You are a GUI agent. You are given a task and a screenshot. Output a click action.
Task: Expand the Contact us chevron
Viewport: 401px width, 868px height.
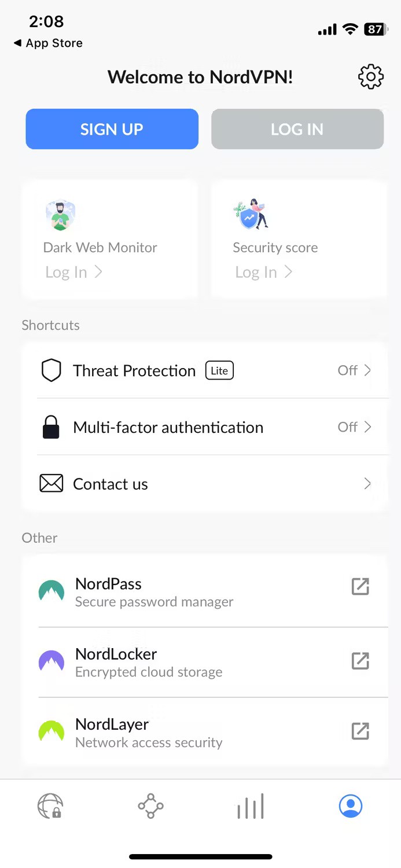coord(367,483)
